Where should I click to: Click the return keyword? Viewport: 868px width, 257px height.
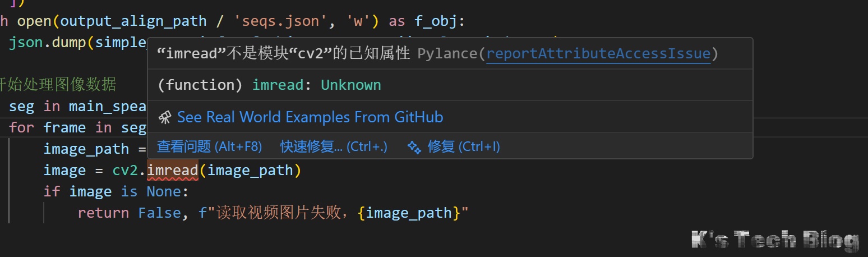(103, 213)
